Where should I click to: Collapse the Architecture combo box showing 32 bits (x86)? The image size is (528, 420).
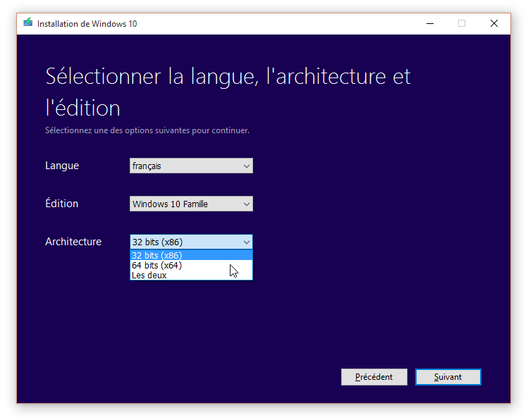click(x=191, y=242)
